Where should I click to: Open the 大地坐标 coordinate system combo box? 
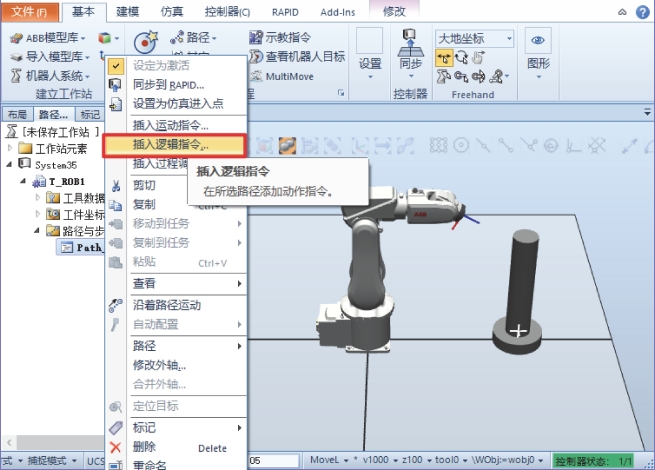point(474,38)
